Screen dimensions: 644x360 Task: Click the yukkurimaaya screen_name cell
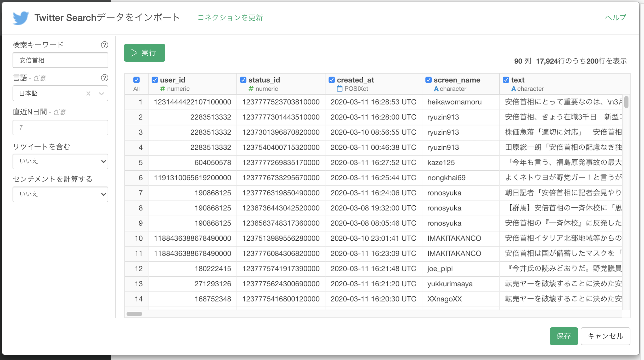461,284
